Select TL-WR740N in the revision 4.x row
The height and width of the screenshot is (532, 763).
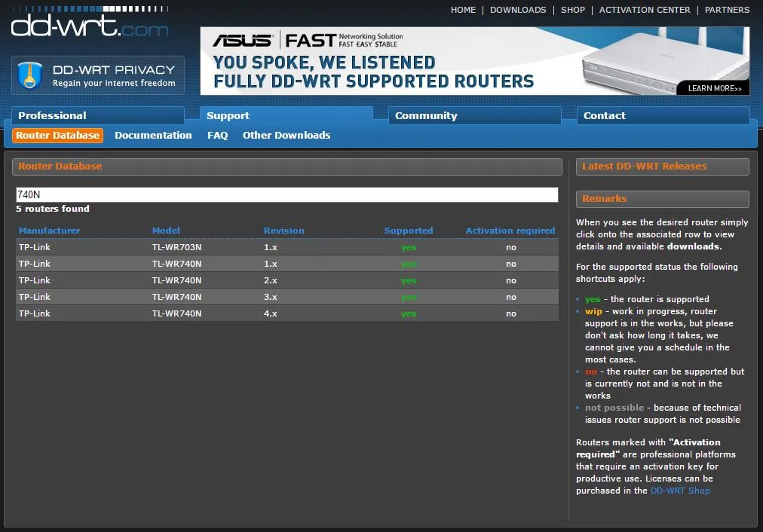pos(176,313)
